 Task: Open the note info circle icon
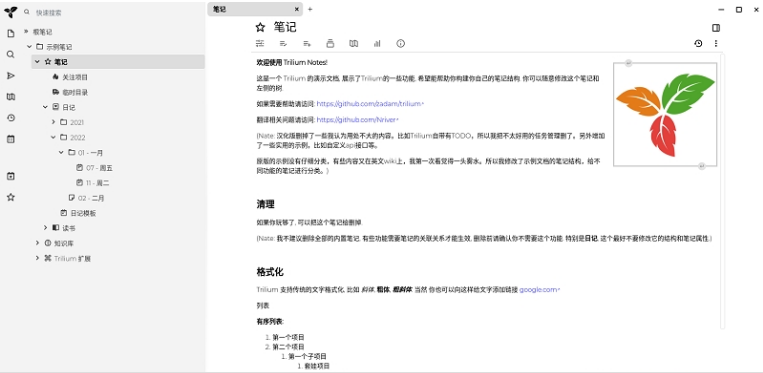pos(400,43)
